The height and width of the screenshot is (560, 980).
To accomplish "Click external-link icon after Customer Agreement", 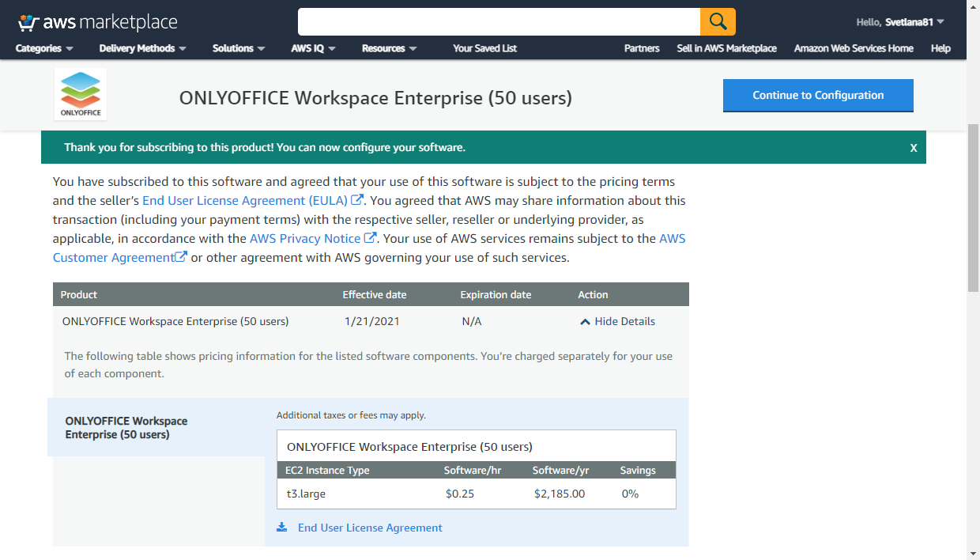I will click(x=181, y=257).
